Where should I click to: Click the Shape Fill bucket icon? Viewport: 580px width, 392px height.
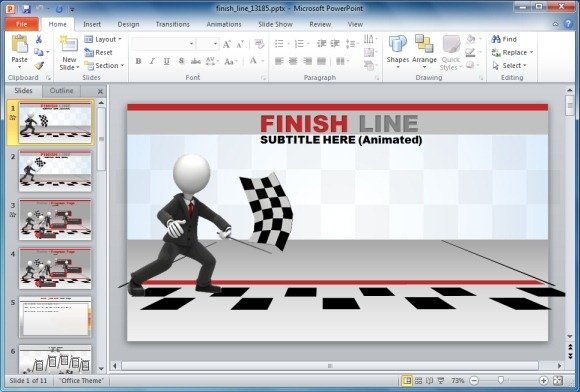point(471,39)
